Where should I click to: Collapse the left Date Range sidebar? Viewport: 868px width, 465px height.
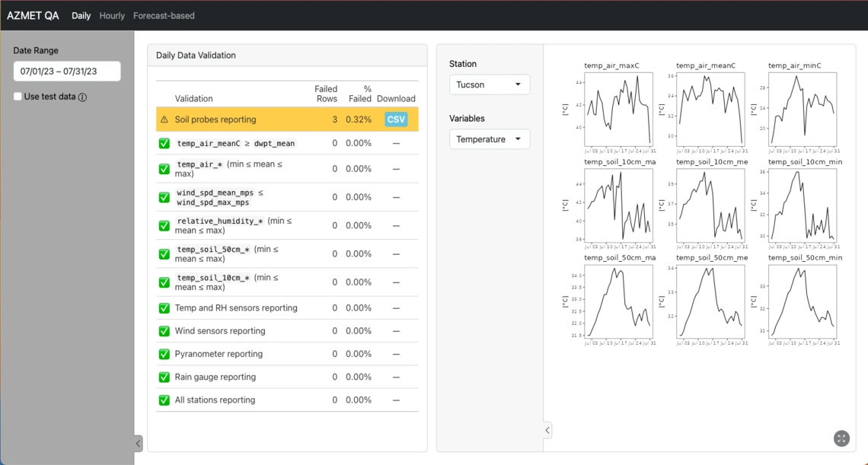coord(139,444)
